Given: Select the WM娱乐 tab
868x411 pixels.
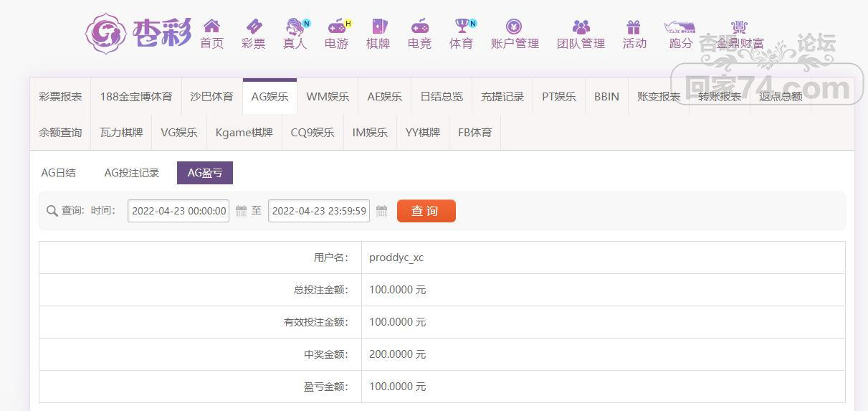Looking at the screenshot, I should tap(328, 96).
